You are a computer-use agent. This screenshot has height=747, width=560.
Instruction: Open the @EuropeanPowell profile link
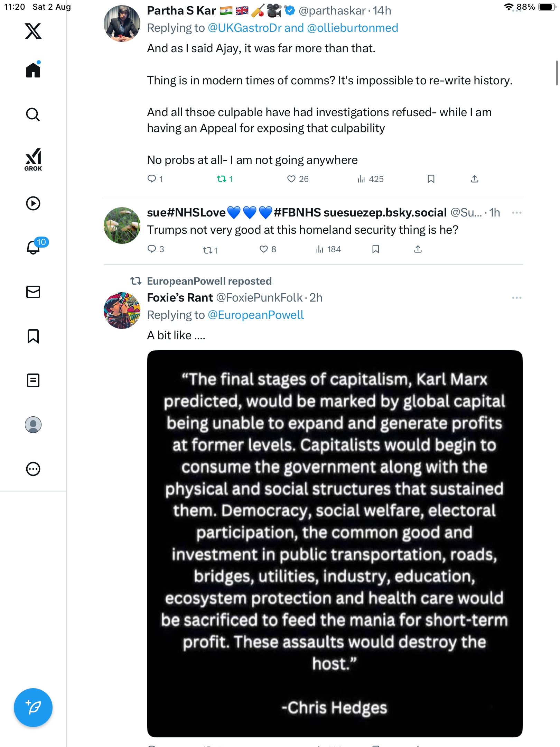[x=256, y=315]
